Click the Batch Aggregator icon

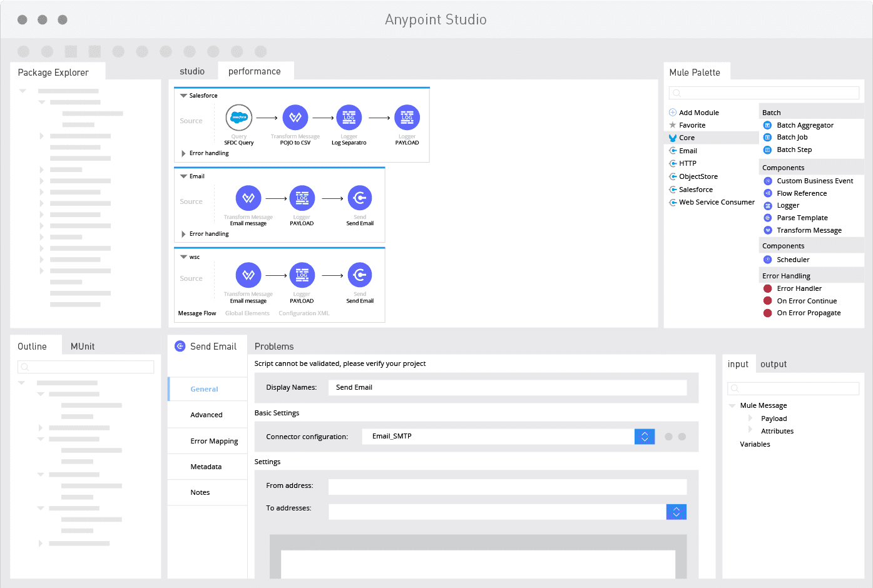coord(768,125)
